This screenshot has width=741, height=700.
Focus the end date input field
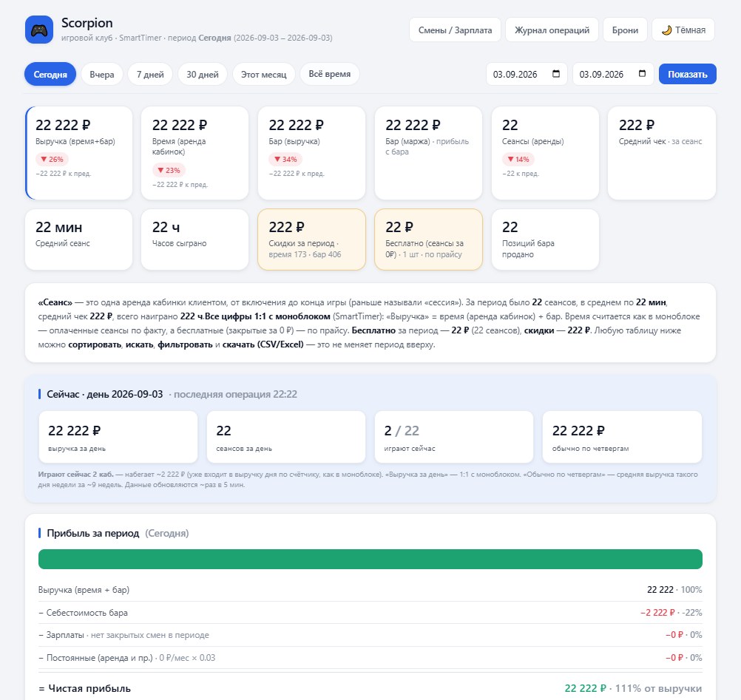(x=613, y=74)
